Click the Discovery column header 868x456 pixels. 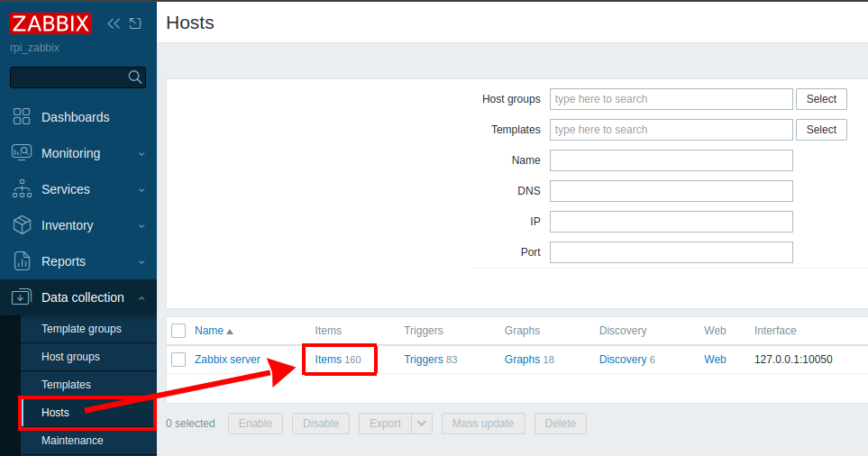coord(623,331)
